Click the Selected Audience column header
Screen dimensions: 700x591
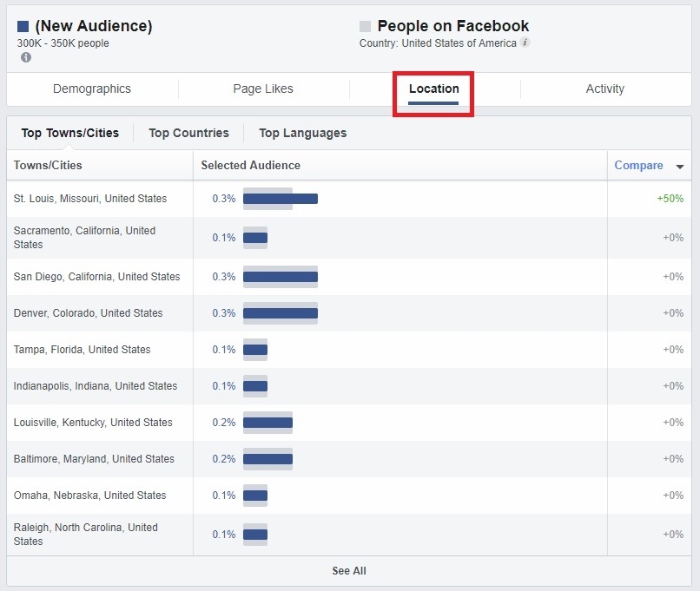point(250,165)
